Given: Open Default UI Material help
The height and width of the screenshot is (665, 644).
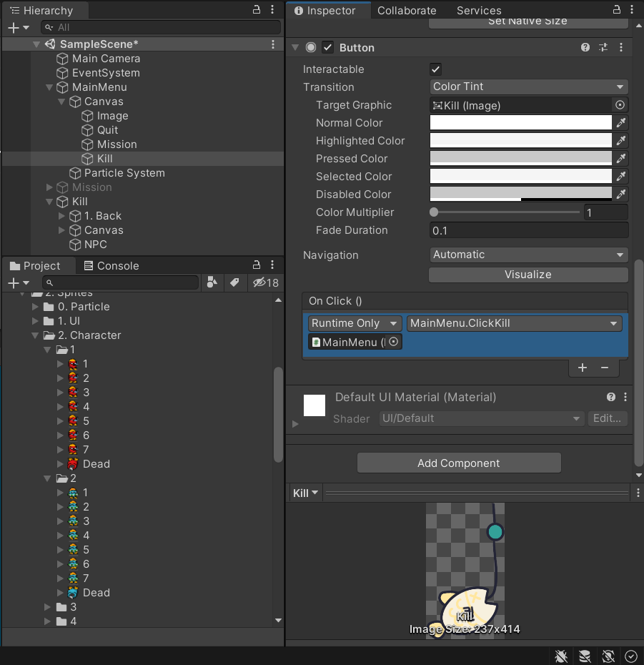Looking at the screenshot, I should point(611,397).
